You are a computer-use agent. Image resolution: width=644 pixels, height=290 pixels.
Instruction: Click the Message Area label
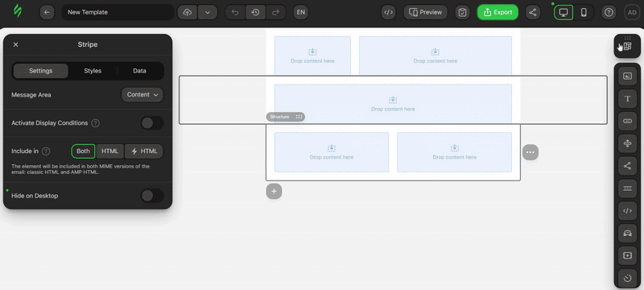tap(31, 95)
